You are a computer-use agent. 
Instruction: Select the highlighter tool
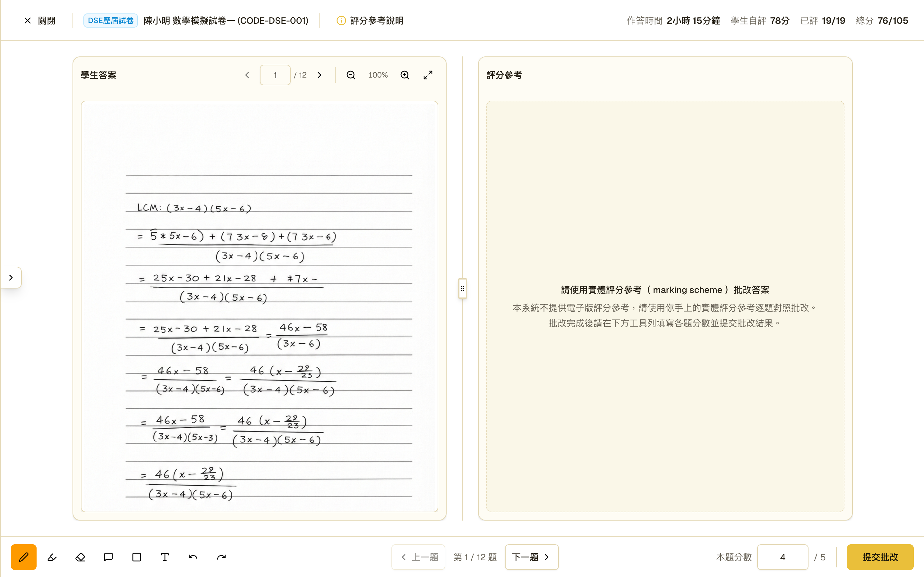(x=52, y=557)
